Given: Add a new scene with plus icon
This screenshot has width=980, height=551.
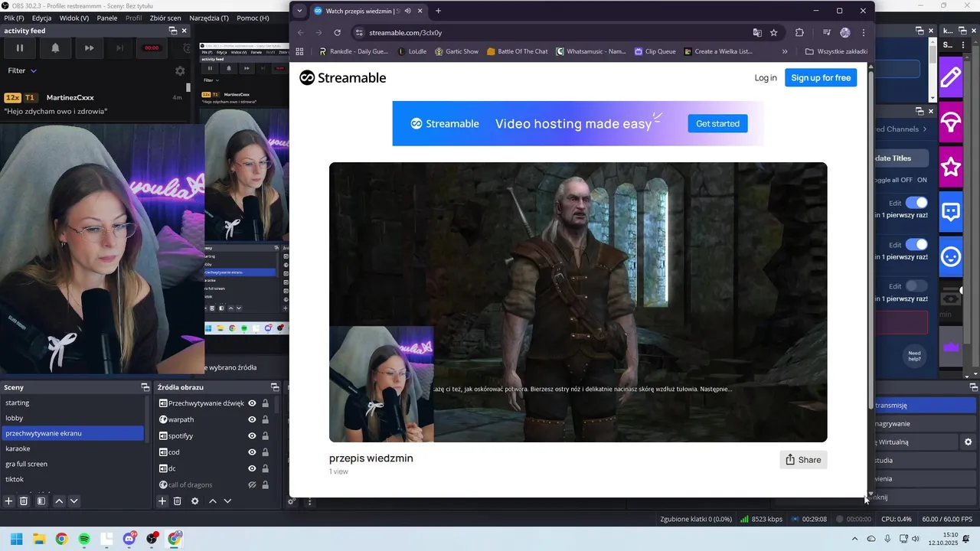Looking at the screenshot, I should [9, 501].
